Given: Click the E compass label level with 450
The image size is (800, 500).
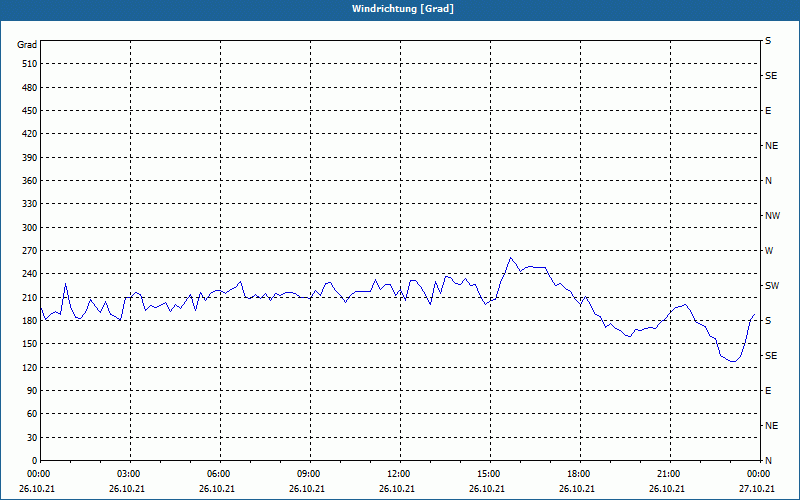Looking at the screenshot, I should [x=768, y=111].
